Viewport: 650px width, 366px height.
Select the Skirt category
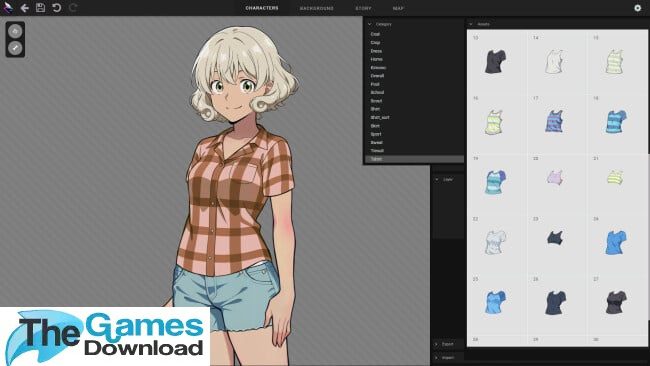[375, 126]
